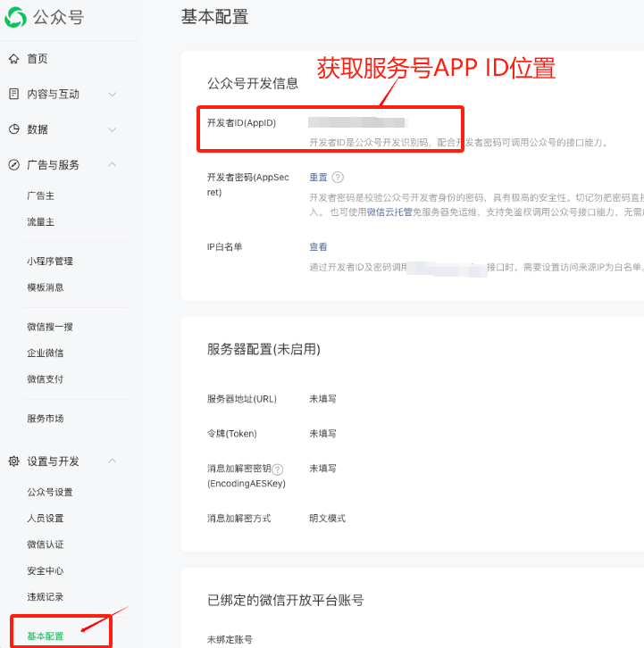This screenshot has width=644, height=648.
Task: Click the pie chart icon beside 数据
Action: (14, 129)
